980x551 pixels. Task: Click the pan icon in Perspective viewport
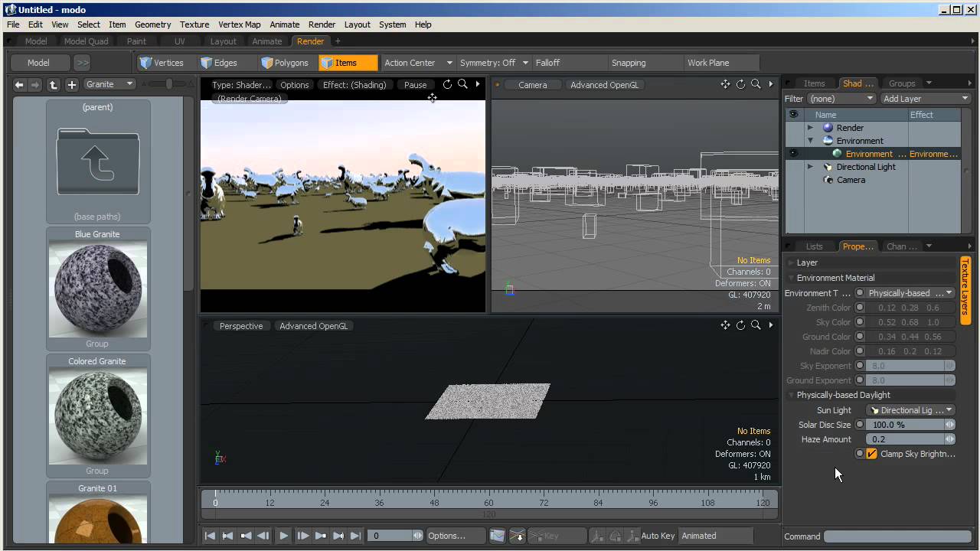pos(725,325)
